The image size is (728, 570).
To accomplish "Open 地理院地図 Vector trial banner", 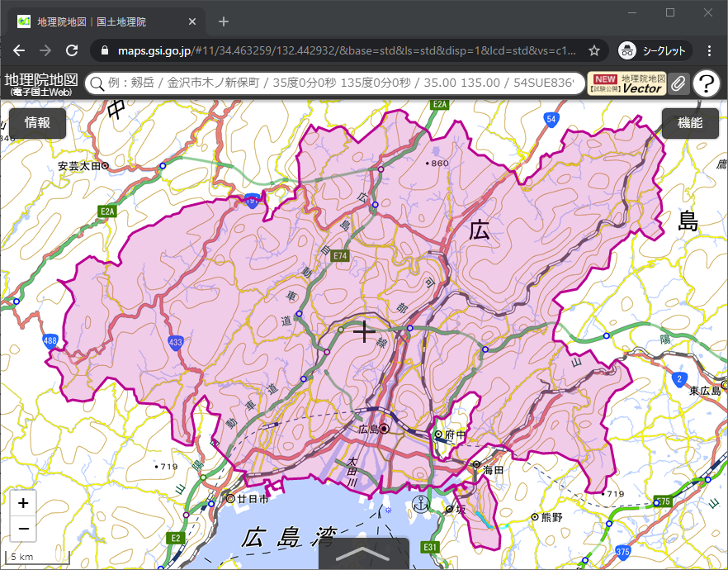I will [x=626, y=83].
